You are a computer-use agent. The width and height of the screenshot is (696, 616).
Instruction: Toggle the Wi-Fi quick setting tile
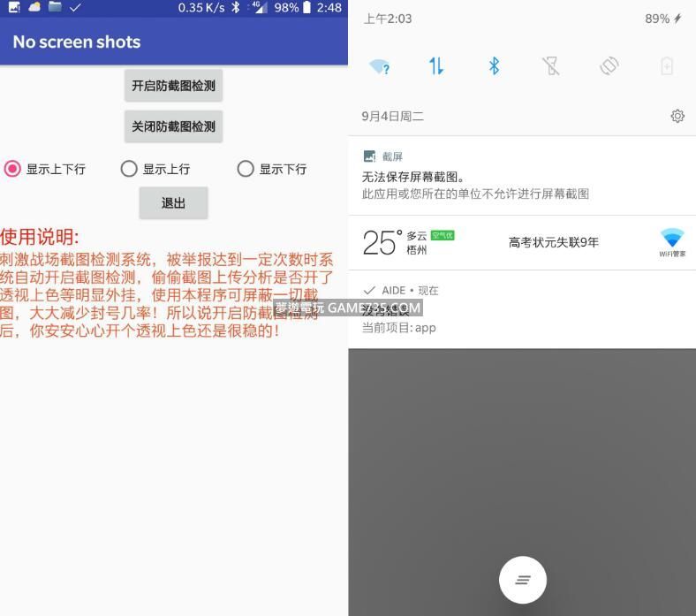coord(379,66)
